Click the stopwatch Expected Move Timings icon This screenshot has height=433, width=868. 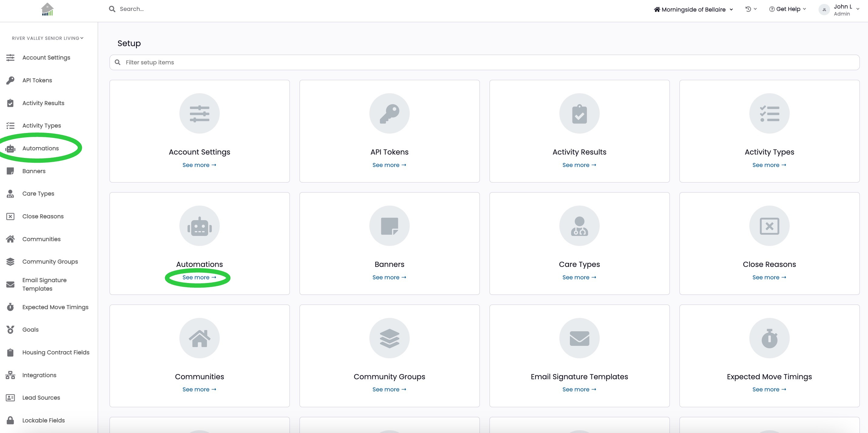click(x=769, y=338)
